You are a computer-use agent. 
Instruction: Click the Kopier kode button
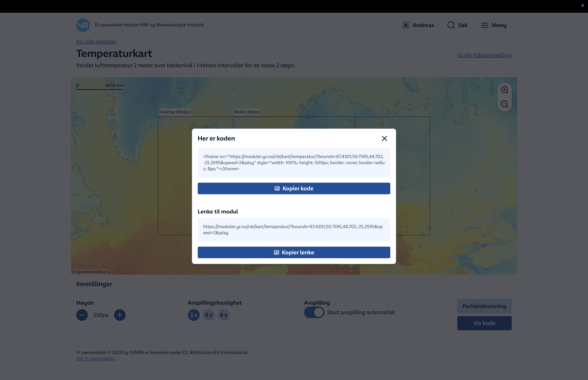tap(294, 188)
